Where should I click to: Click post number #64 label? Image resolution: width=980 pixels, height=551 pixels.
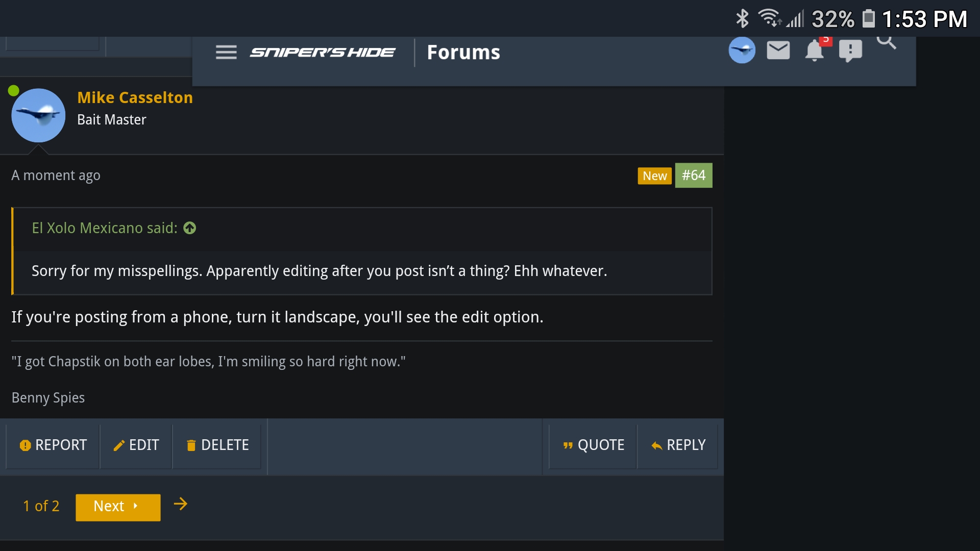693,176
